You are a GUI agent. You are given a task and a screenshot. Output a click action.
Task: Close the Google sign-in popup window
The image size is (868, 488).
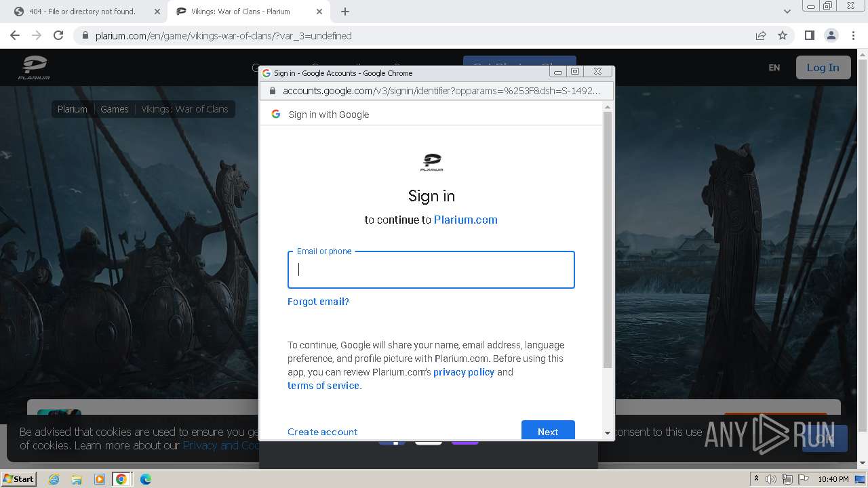[597, 72]
